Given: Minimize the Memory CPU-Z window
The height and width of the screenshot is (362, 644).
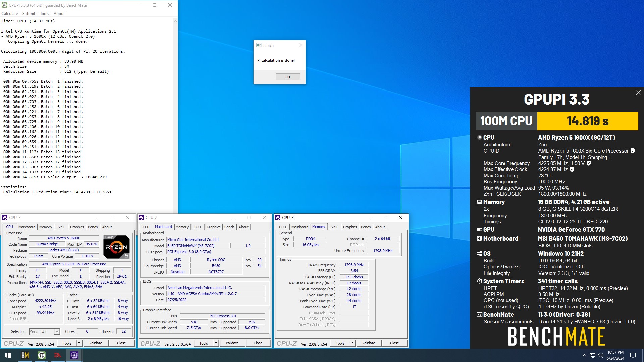Looking at the screenshot, I should (x=370, y=218).
